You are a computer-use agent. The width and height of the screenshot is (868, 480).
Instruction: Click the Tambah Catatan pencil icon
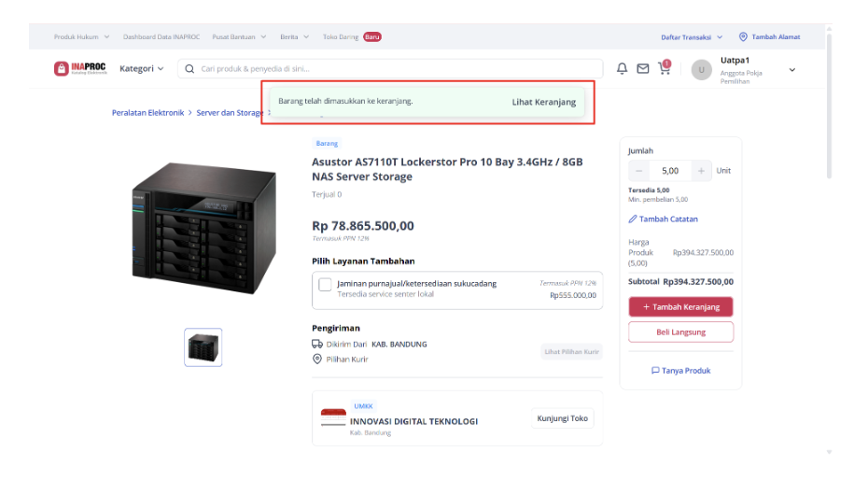(x=633, y=219)
